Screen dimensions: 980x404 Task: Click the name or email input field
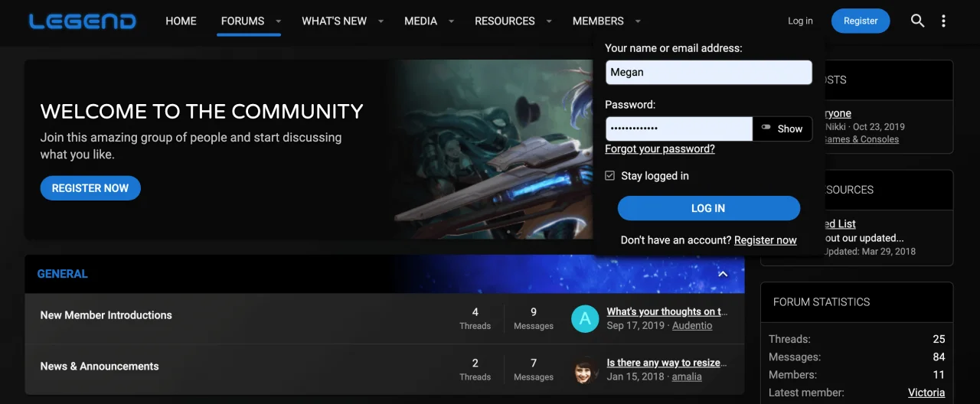click(x=708, y=73)
